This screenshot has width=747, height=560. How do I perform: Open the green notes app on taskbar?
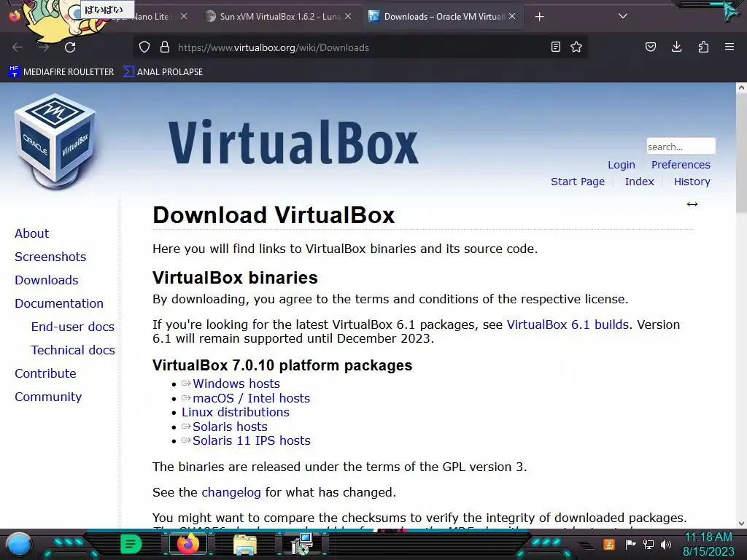coord(131,544)
